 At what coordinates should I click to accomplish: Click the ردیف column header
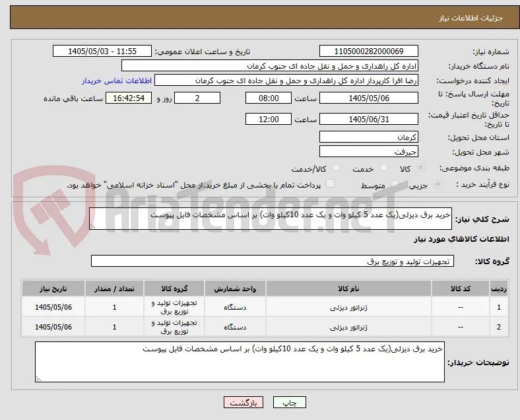(x=498, y=289)
